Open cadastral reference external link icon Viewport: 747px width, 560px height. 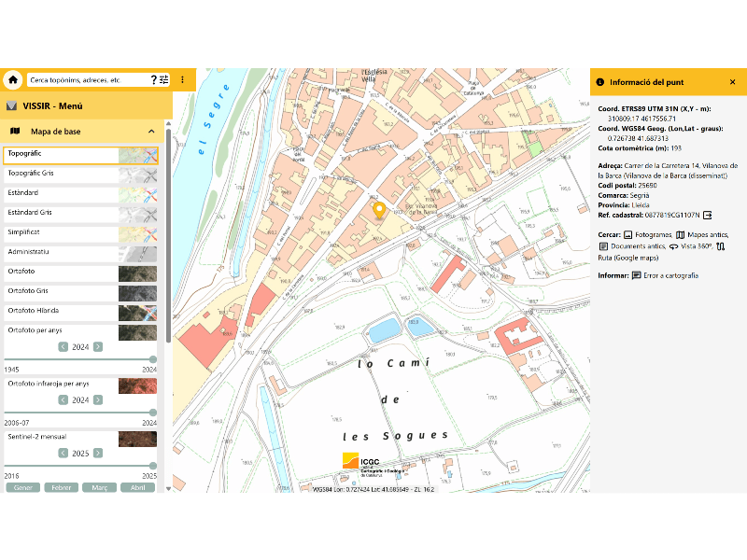(708, 215)
